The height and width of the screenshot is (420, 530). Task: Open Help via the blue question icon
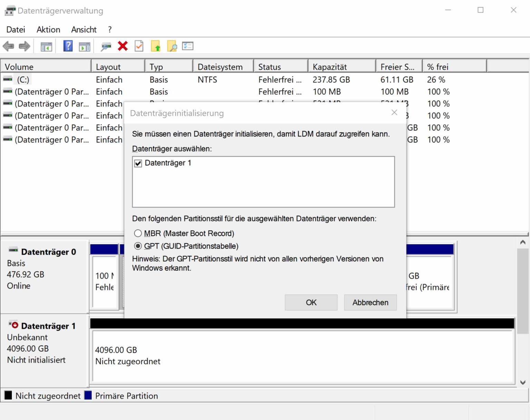click(68, 46)
